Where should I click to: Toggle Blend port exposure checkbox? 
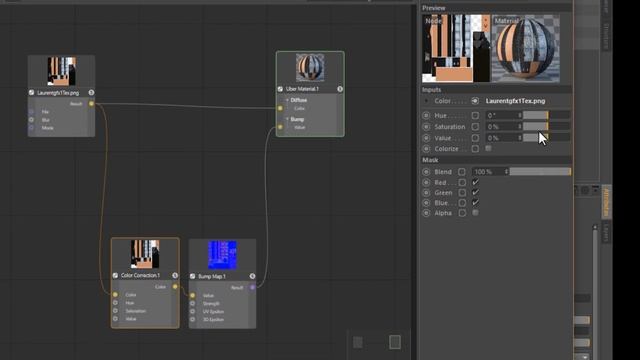(x=462, y=172)
